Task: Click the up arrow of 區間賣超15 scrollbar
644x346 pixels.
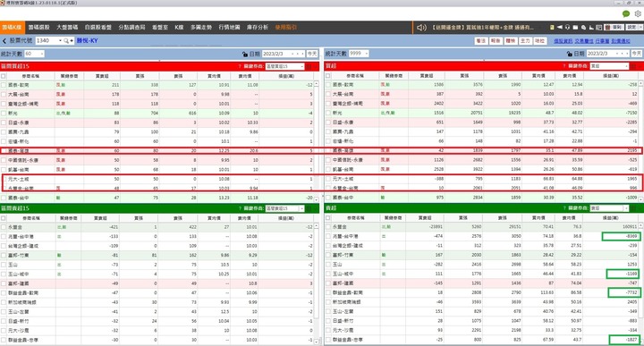Action: (317, 226)
